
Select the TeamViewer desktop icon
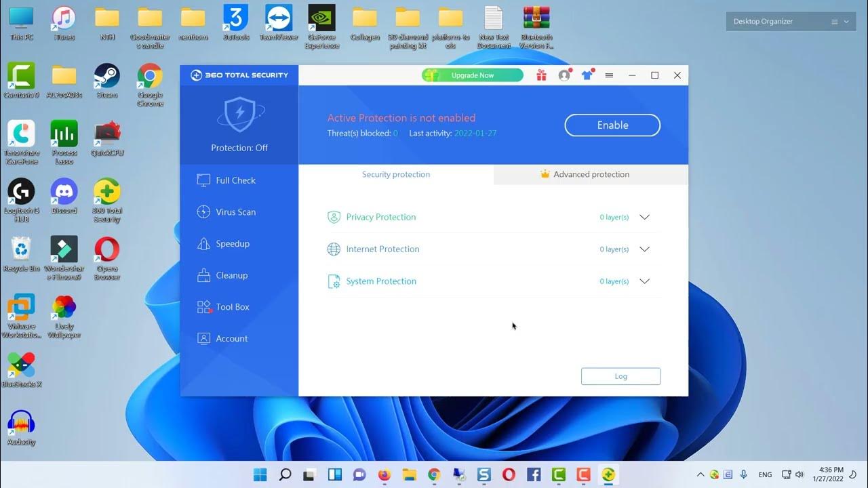click(x=279, y=23)
